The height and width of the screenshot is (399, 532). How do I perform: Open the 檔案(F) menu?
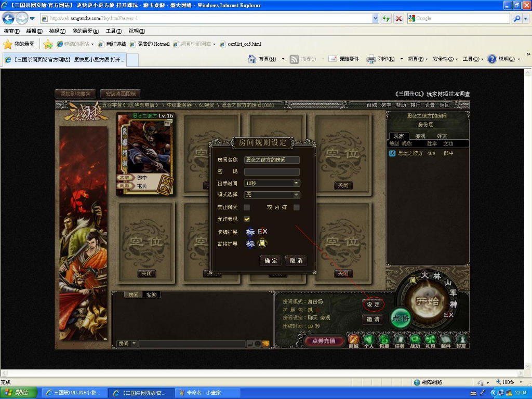point(11,31)
